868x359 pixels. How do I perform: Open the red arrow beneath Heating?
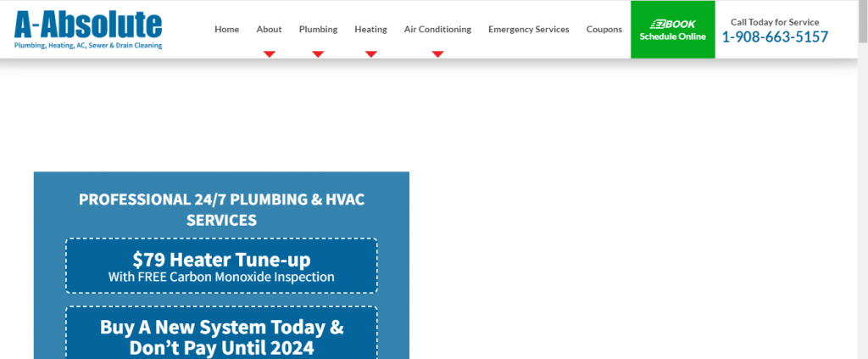370,54
